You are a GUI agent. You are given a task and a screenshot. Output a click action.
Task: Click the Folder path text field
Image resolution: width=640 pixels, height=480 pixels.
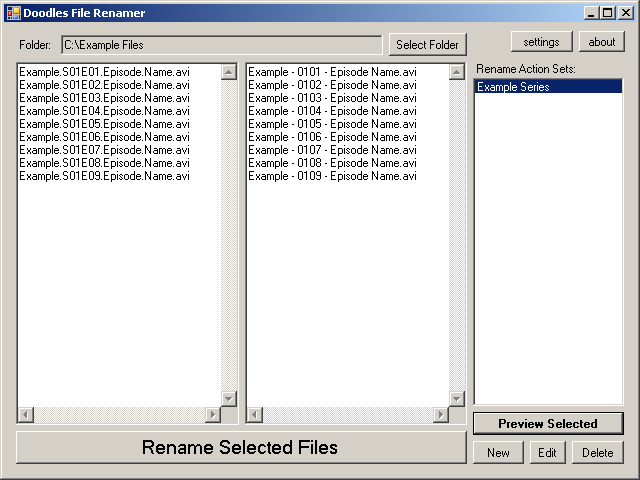tap(221, 45)
